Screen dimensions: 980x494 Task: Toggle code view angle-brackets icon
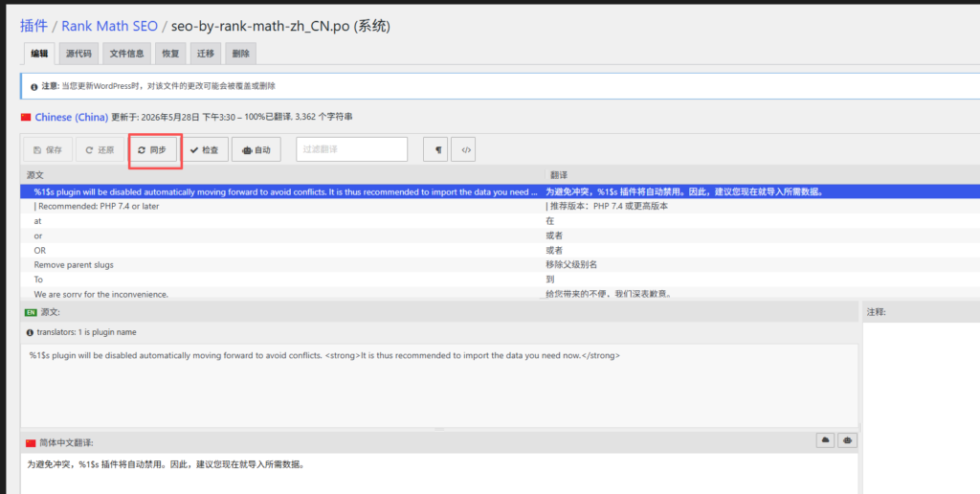(463, 149)
